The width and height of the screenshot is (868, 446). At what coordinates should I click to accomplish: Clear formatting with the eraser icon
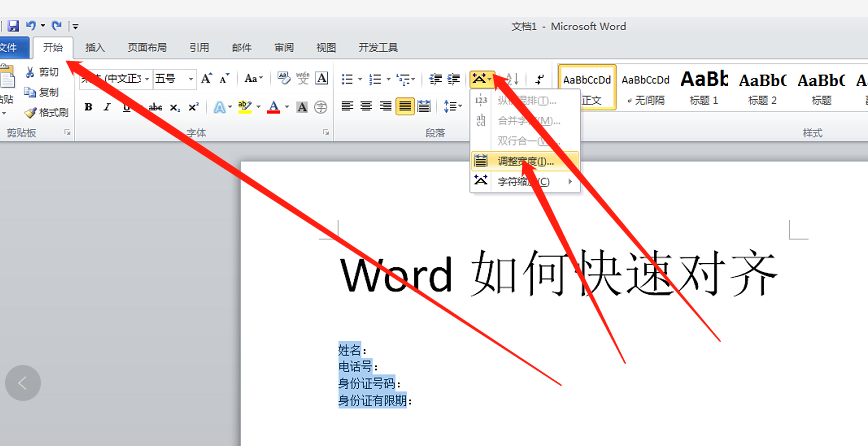coord(283,79)
